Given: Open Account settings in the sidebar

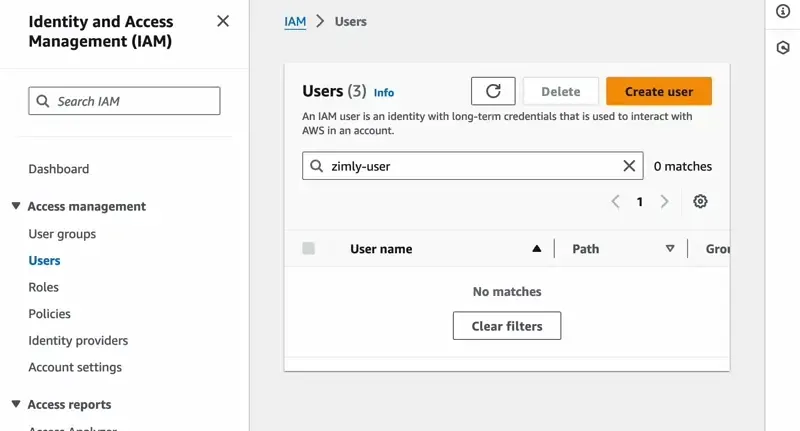Looking at the screenshot, I should (75, 367).
